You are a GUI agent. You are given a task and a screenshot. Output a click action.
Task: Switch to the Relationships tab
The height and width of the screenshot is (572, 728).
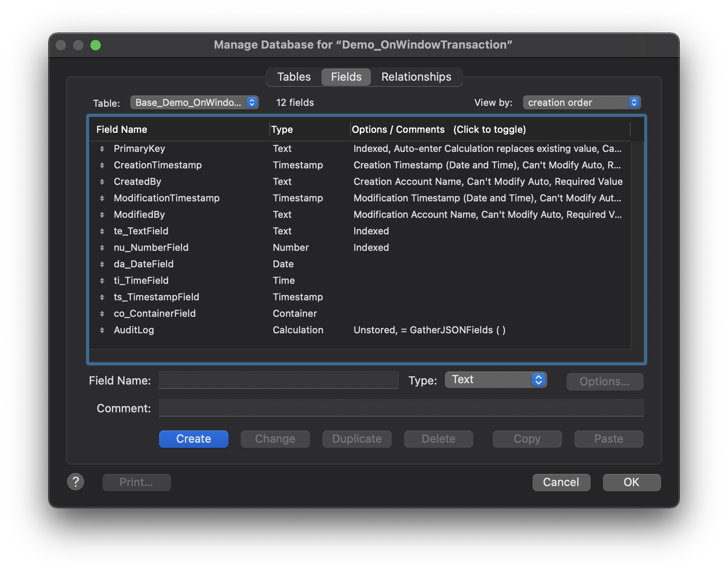[416, 77]
